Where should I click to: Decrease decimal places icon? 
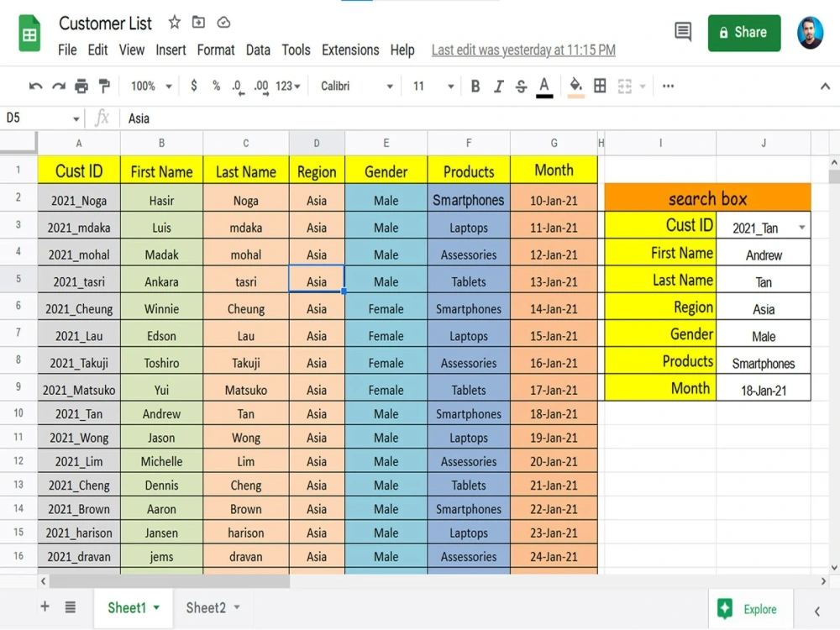tap(238, 87)
